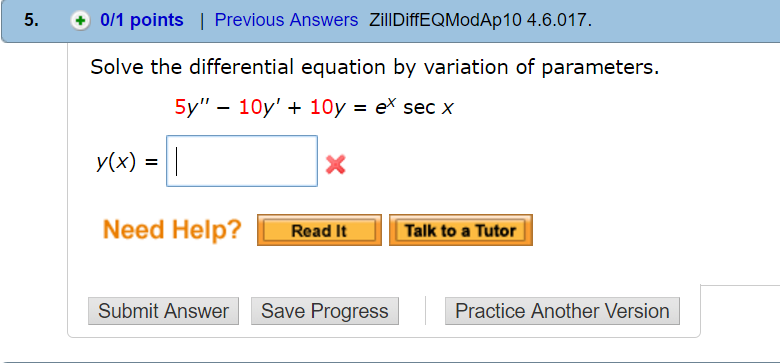Focus the y(x) answer input box

pyautogui.click(x=242, y=161)
